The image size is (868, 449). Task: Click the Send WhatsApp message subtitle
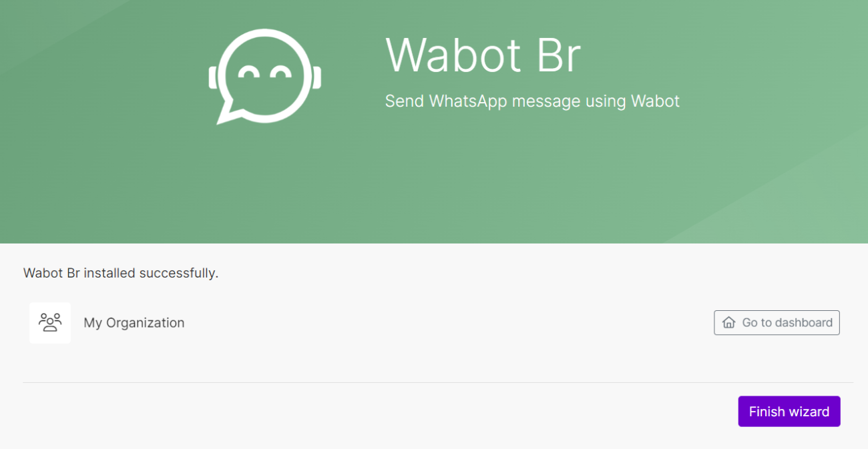[532, 101]
